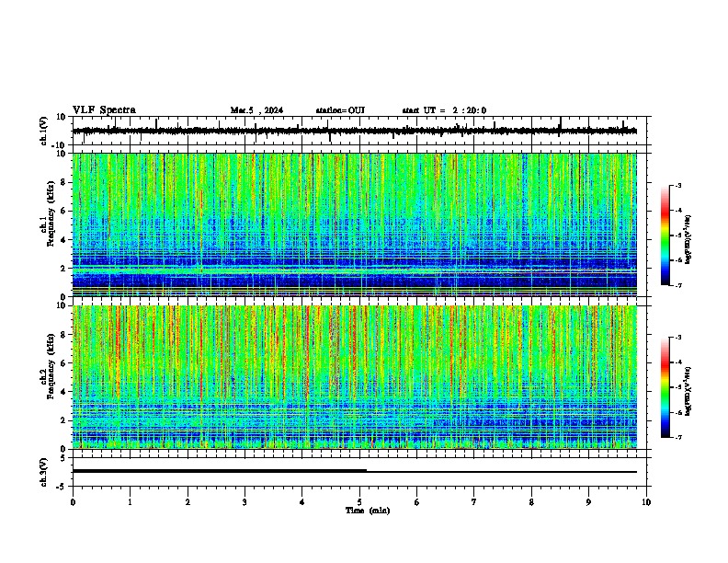The image size is (728, 563).
Task: Click the 'Time (min)' axis label
Action: pos(368,511)
